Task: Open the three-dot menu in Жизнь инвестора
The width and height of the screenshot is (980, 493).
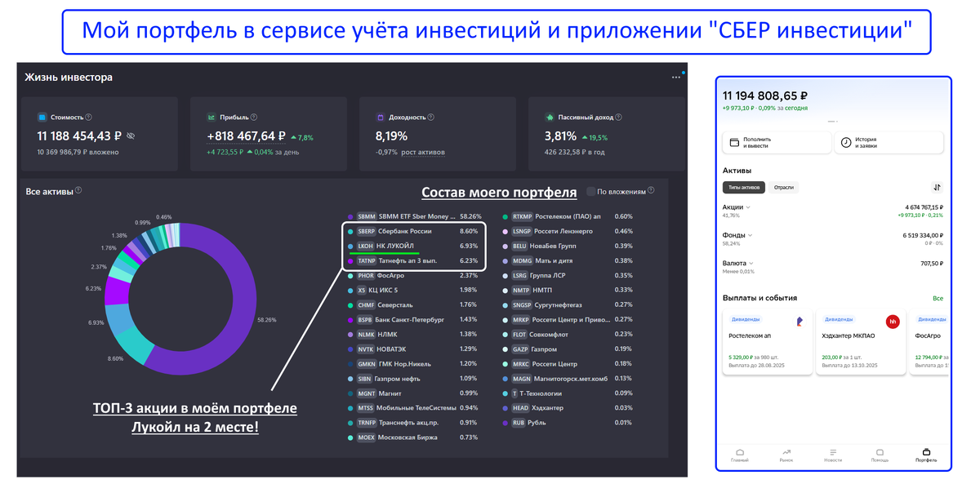Action: (676, 78)
